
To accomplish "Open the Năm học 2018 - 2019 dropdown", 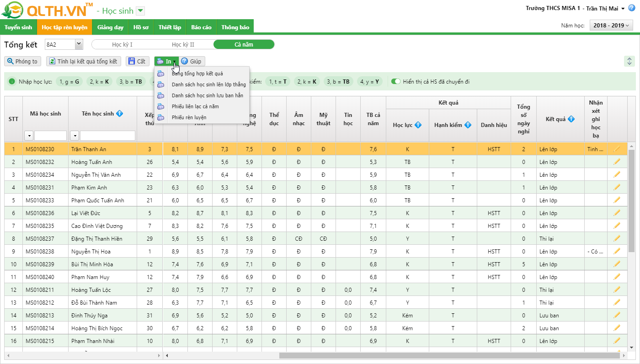I will 611,26.
